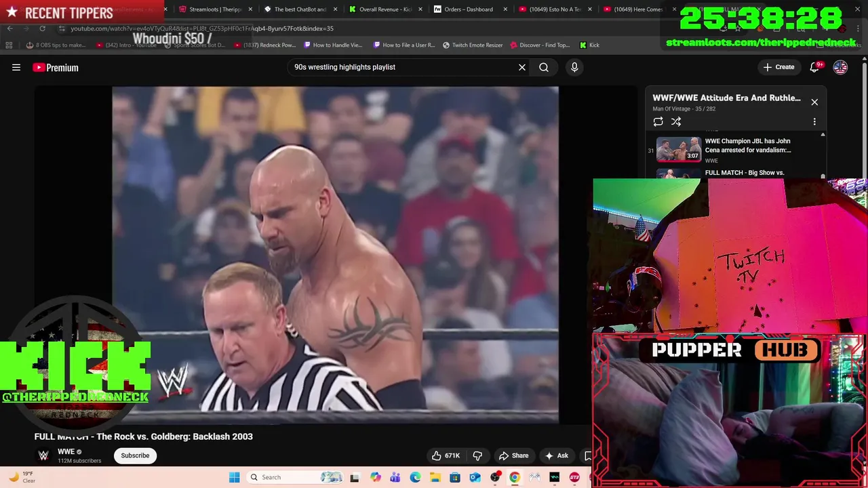Open the YouTube hamburger guide menu

tap(16, 67)
